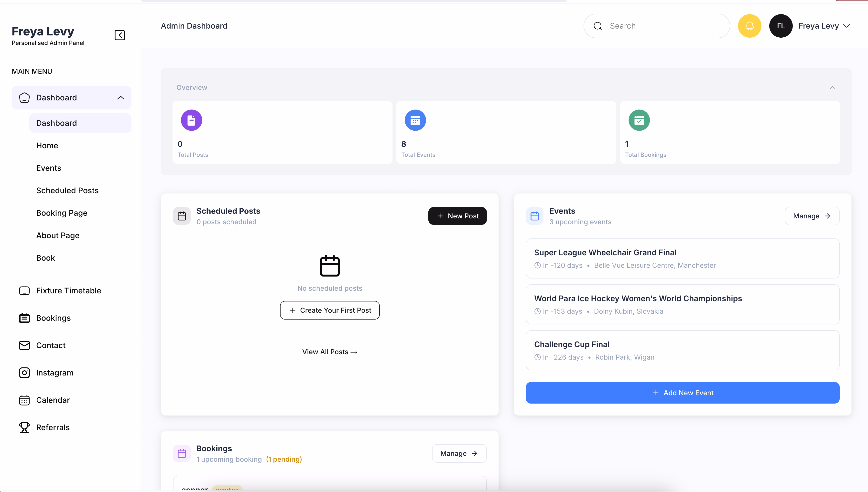Open the Freya Levy account dropdown
868x492 pixels.
(824, 26)
